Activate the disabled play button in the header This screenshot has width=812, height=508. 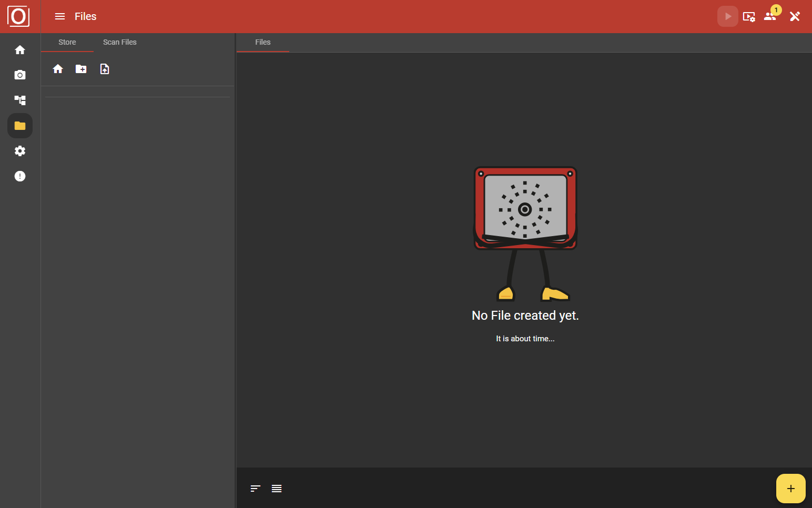click(x=728, y=16)
